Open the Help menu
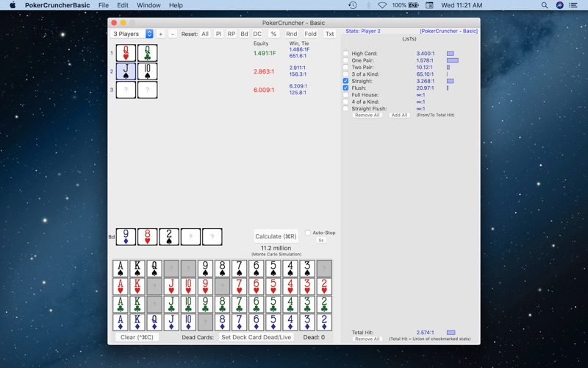This screenshot has height=368, width=588. pyautogui.click(x=176, y=5)
